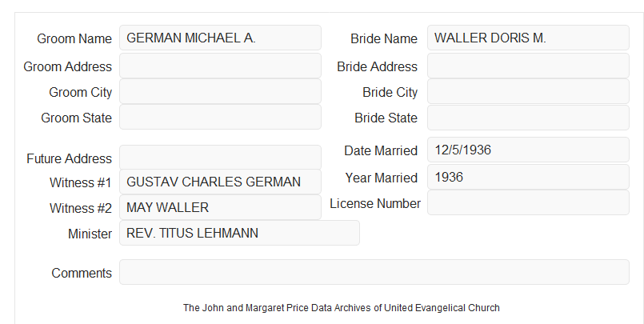Click the John and Margaret Price archives footer
Viewport: 644px width, 324px height.
click(342, 307)
